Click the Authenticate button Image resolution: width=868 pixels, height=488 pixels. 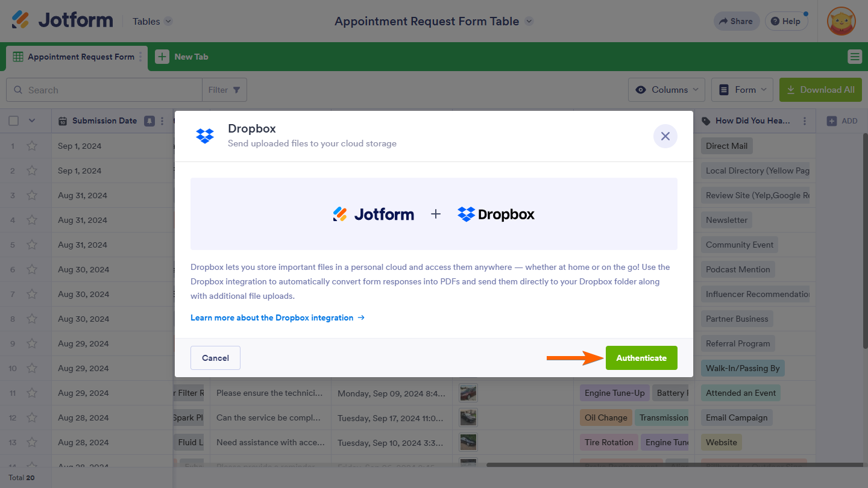click(641, 358)
